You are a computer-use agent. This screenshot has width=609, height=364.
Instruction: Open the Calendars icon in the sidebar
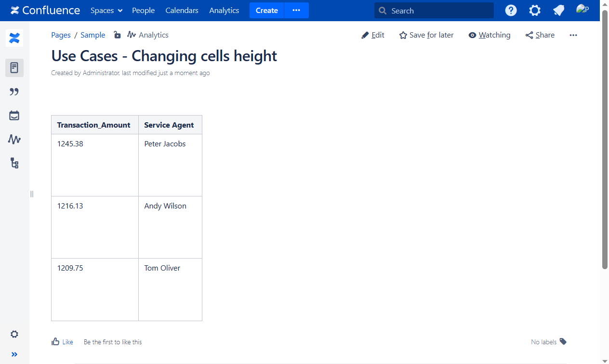(x=14, y=116)
